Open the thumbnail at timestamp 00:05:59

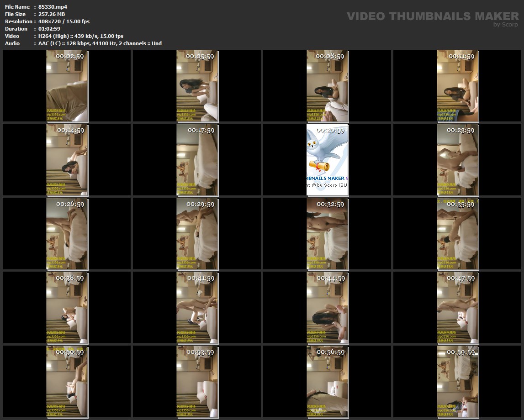point(197,86)
